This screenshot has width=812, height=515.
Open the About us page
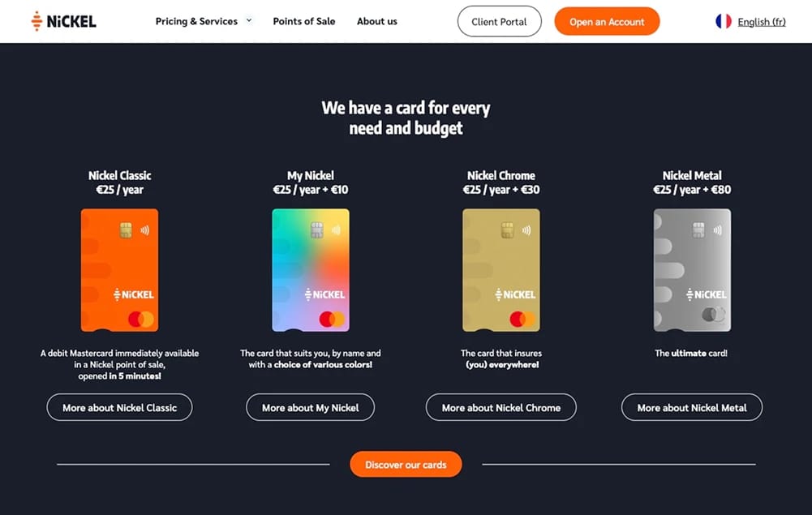tap(377, 21)
